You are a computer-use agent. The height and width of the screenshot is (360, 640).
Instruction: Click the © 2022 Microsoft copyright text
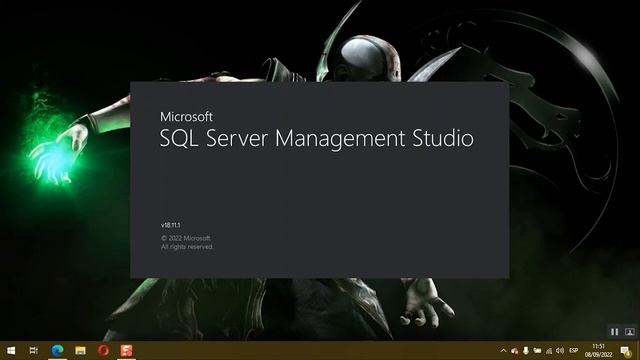pos(186,238)
